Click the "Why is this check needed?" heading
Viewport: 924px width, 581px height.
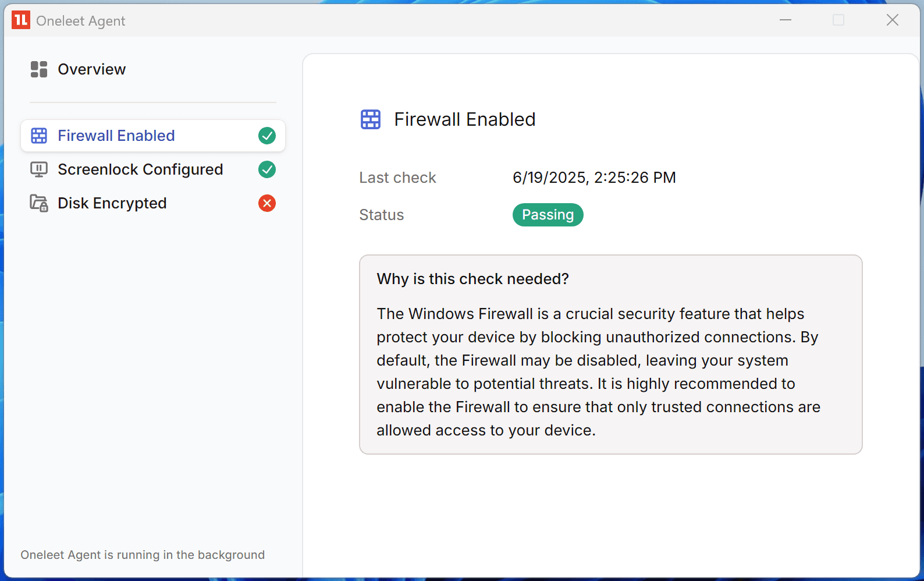472,279
